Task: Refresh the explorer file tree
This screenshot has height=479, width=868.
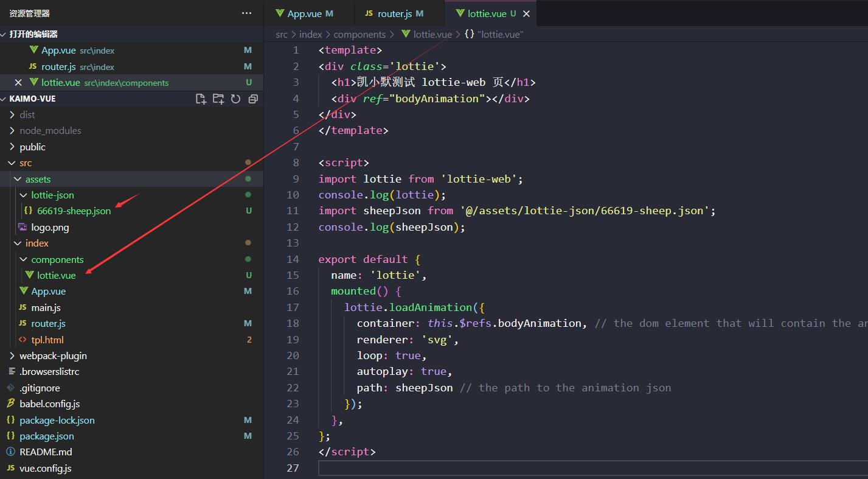Action: click(x=235, y=99)
